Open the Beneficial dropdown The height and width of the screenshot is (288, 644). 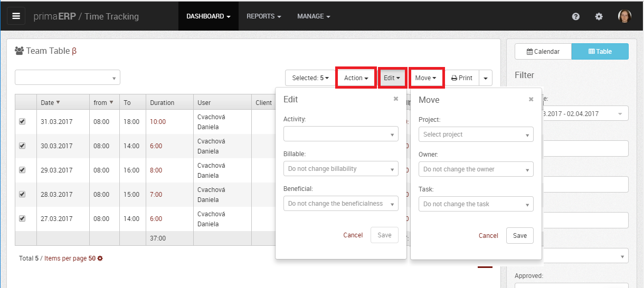point(341,204)
